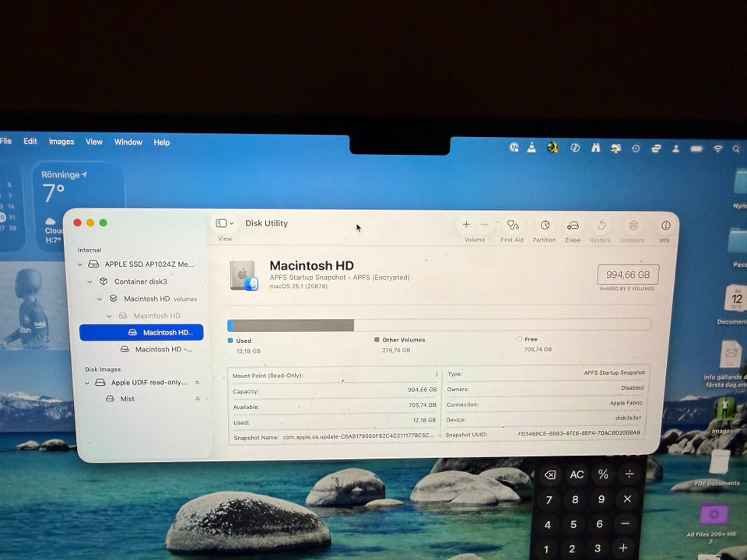The width and height of the screenshot is (747, 560).
Task: Click the calculator minus key
Action: tap(626, 523)
